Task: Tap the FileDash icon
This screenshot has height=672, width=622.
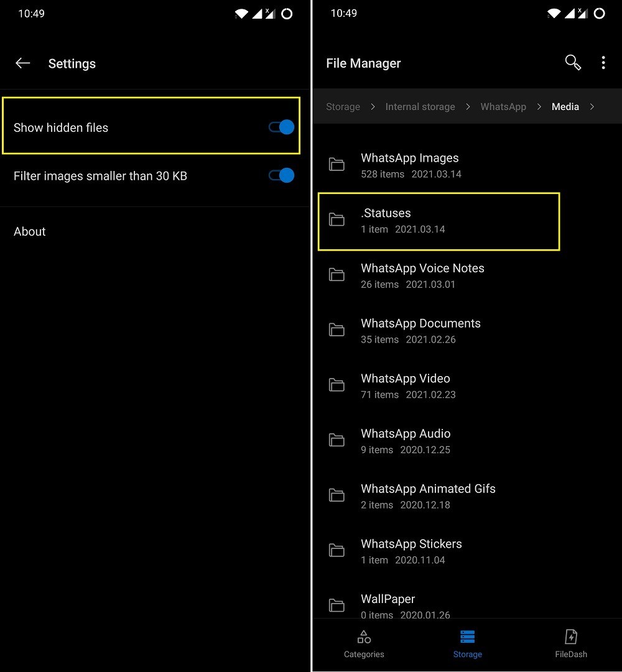Action: click(570, 636)
